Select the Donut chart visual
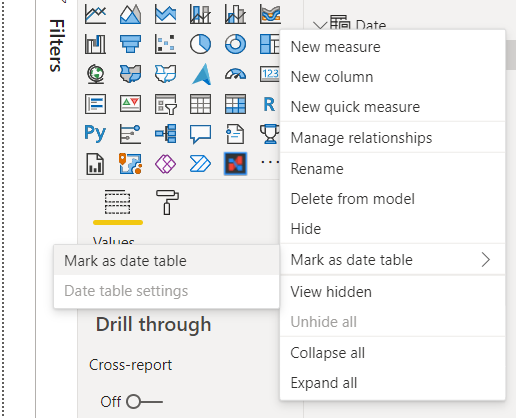 [x=235, y=44]
